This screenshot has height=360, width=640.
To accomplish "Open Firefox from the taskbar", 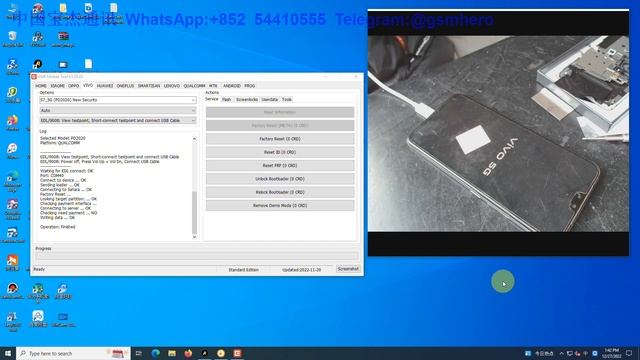I will coord(188,353).
